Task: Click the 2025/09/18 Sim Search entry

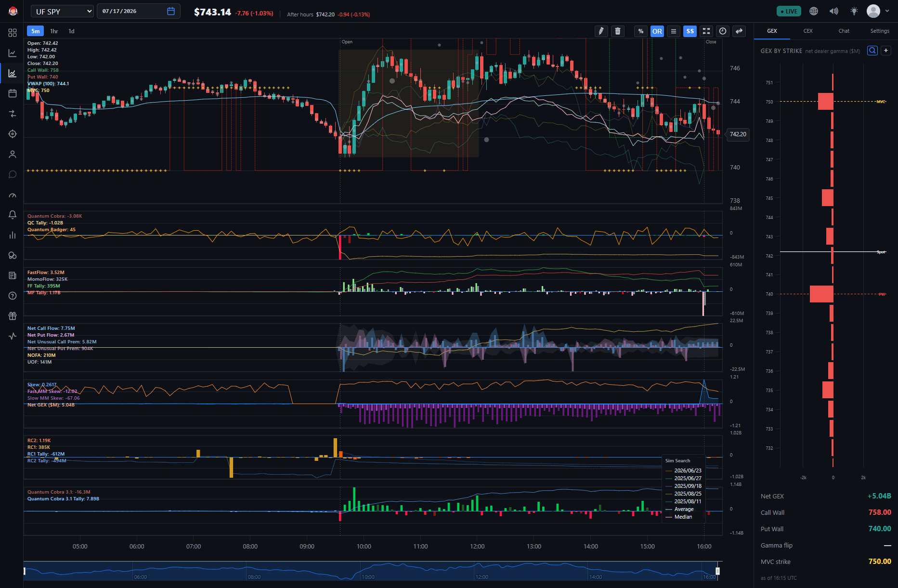Action: point(684,486)
